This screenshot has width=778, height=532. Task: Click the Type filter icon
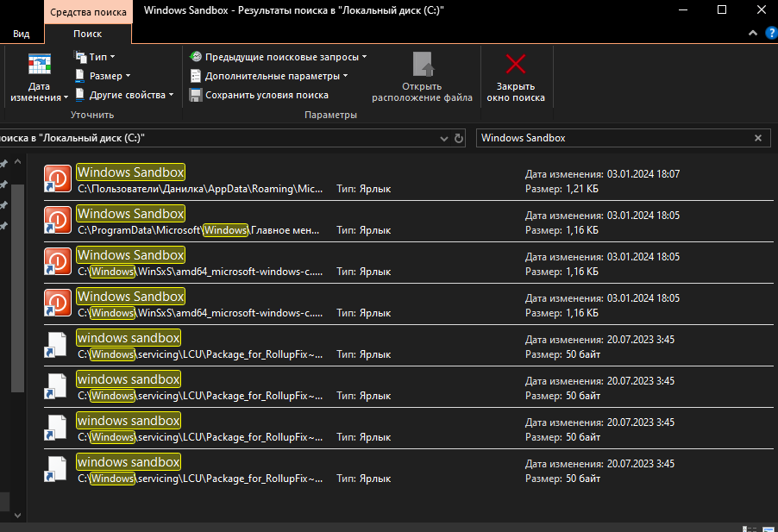click(x=80, y=57)
